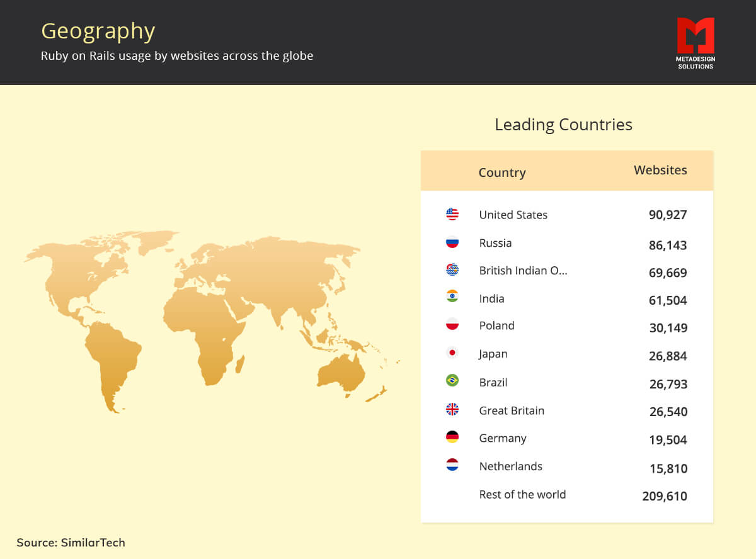This screenshot has height=559, width=756.
Task: Select the 'United States' country name
Action: [513, 215]
